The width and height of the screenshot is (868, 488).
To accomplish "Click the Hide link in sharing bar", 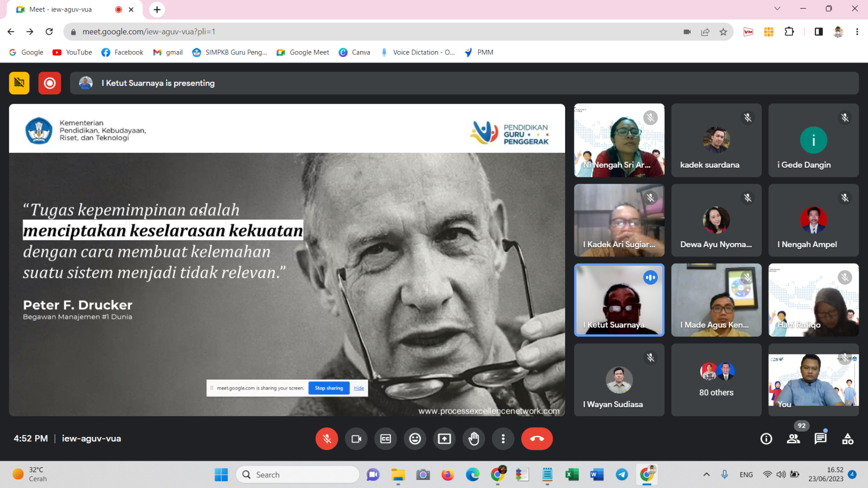I will 359,388.
